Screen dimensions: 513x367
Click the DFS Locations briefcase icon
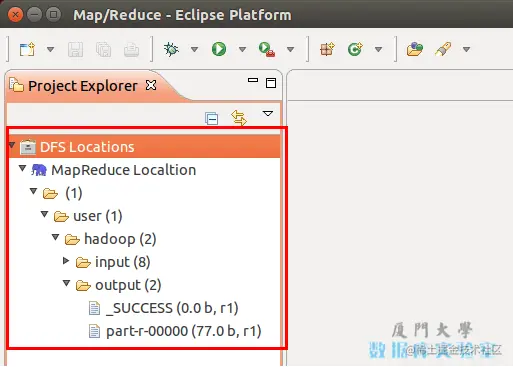click(x=28, y=147)
